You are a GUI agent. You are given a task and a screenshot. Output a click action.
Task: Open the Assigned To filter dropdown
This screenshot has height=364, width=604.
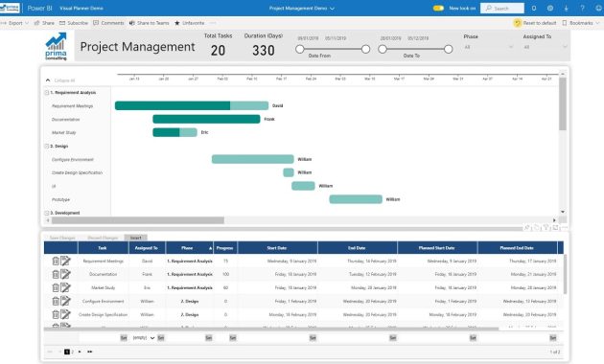[x=546, y=47]
